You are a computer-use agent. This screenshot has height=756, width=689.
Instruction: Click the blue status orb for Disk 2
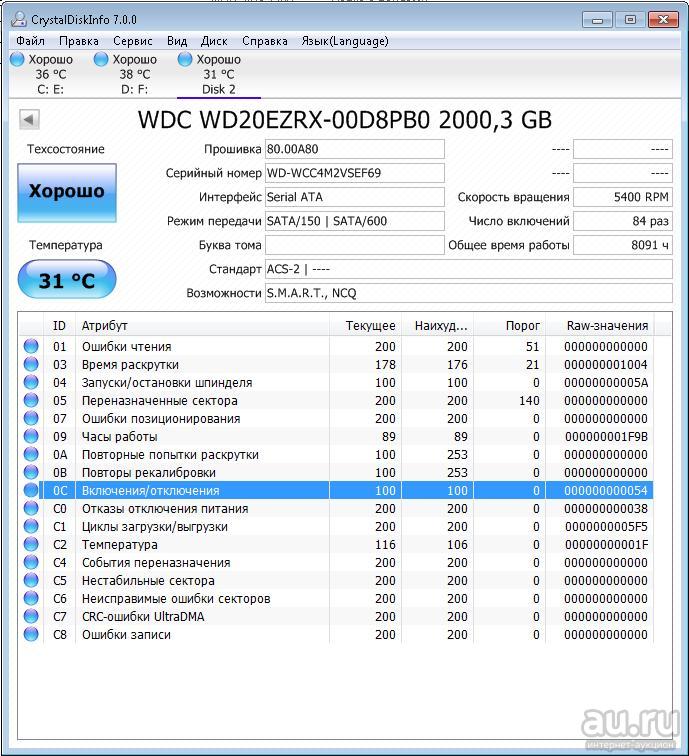(185, 59)
